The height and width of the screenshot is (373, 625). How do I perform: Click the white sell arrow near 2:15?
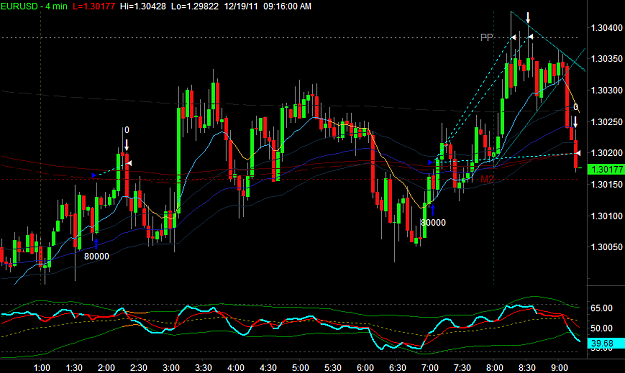click(126, 145)
